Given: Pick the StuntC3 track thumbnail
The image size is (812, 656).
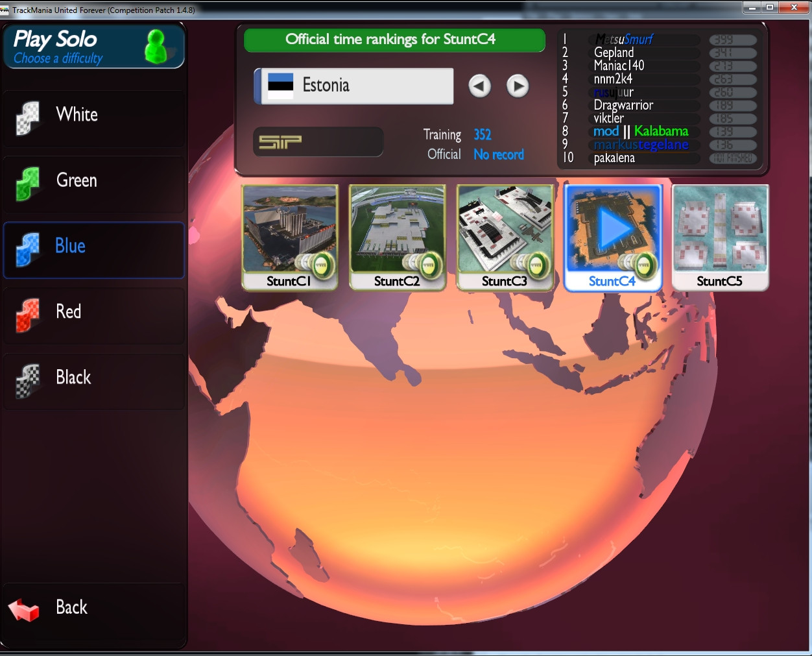Looking at the screenshot, I should pyautogui.click(x=505, y=237).
